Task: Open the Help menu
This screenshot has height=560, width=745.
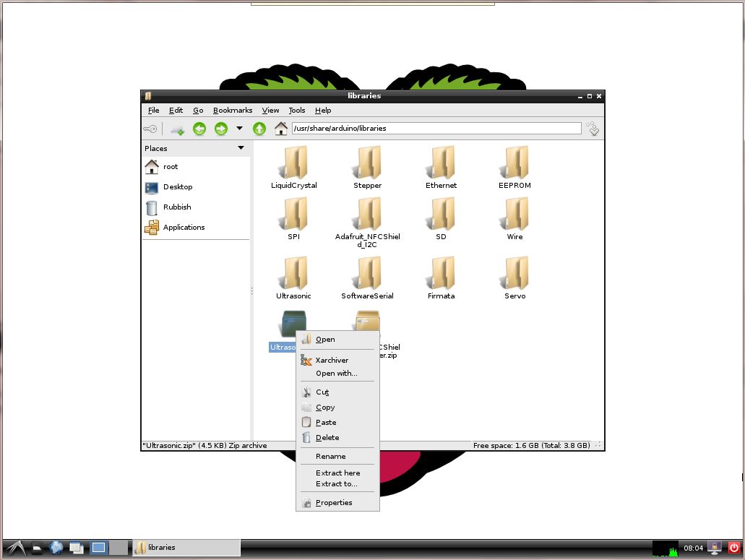Action: pos(323,111)
